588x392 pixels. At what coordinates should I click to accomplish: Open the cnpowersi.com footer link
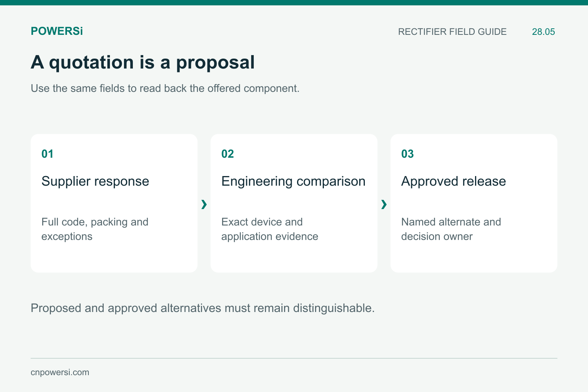60,372
